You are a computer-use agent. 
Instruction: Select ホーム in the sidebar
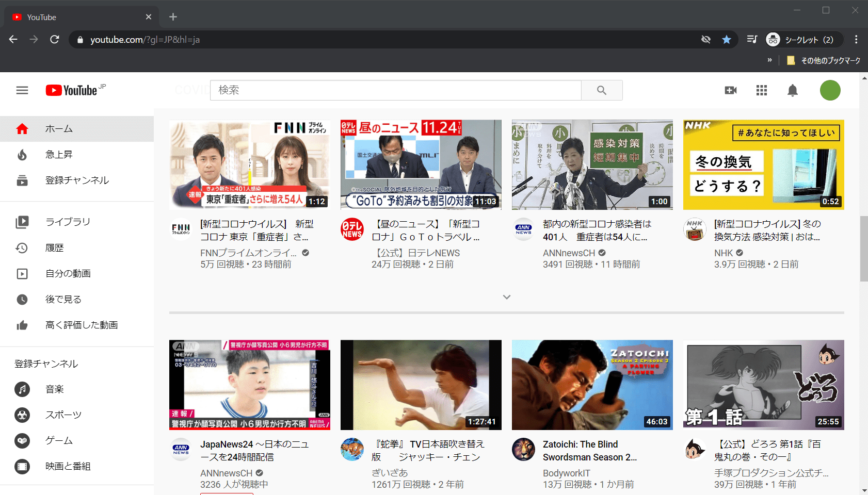tap(59, 129)
